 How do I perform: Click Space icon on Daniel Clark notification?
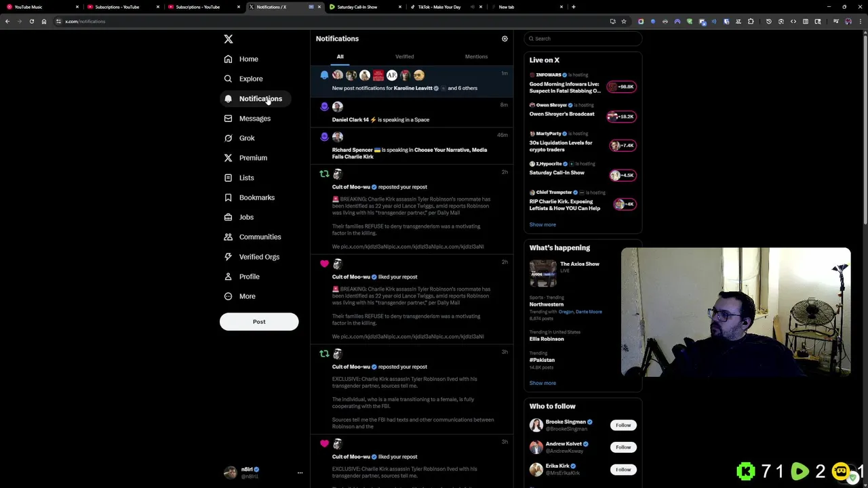tap(324, 106)
